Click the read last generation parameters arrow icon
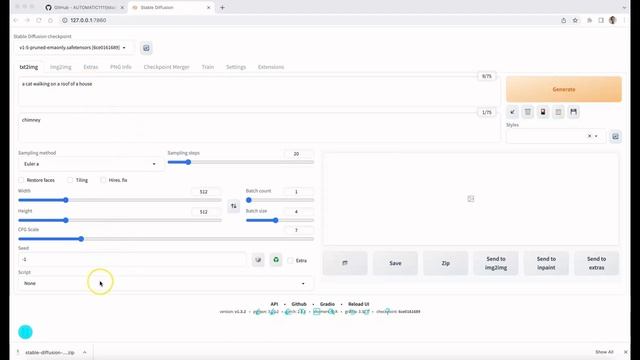The height and width of the screenshot is (360, 640). (512, 112)
